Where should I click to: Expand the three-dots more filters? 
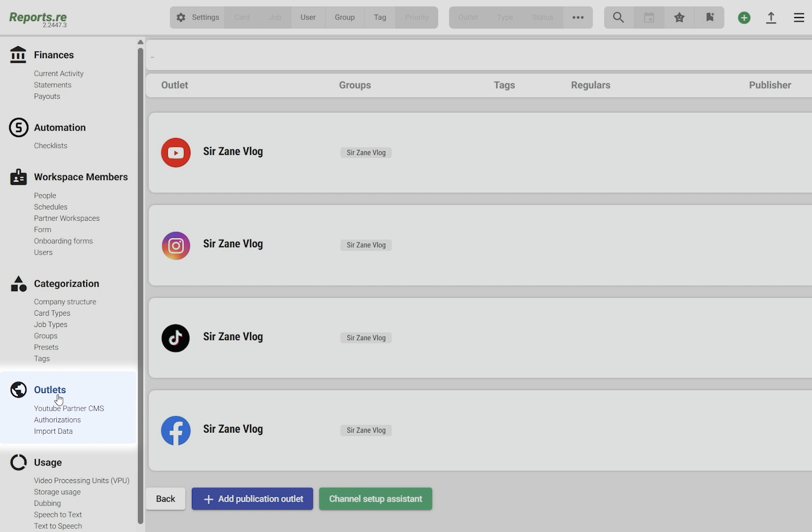pos(578,18)
